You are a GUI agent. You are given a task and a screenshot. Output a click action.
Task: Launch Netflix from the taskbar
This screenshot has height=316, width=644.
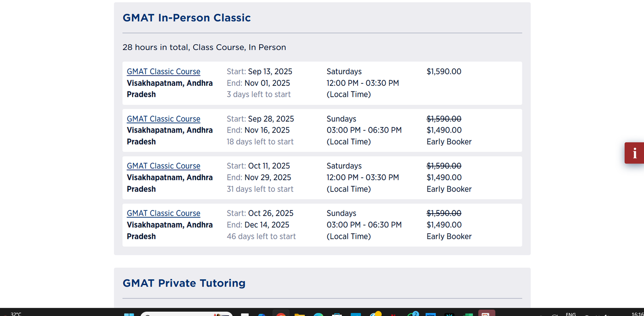tap(393, 314)
